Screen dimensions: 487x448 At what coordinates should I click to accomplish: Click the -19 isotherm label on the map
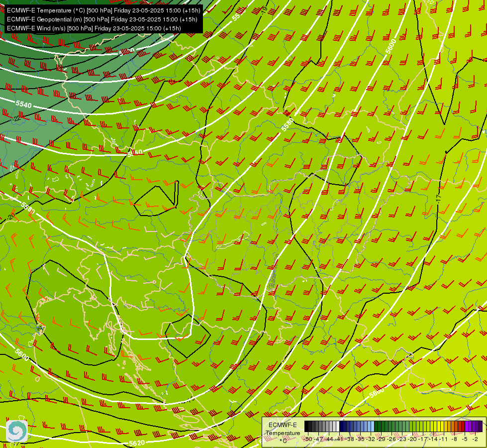pos(264,10)
